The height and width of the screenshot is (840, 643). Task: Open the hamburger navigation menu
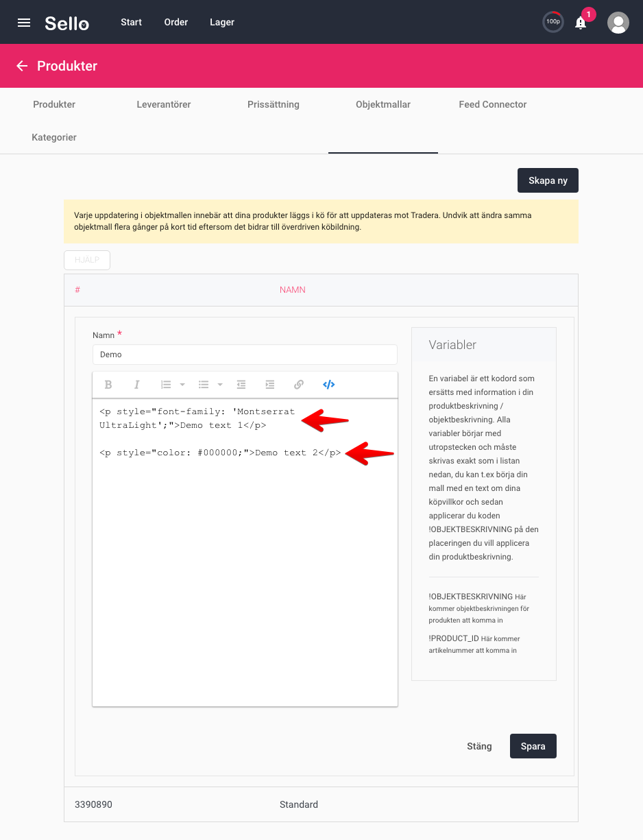pos(24,22)
